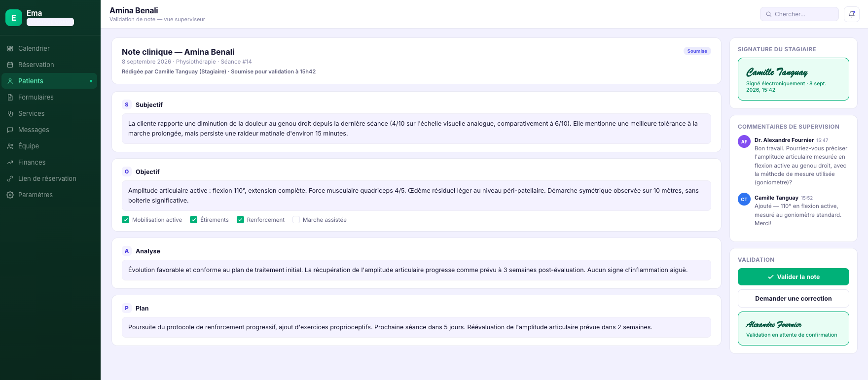Click Alexandre Fournier's pending validation signature

pos(794,328)
